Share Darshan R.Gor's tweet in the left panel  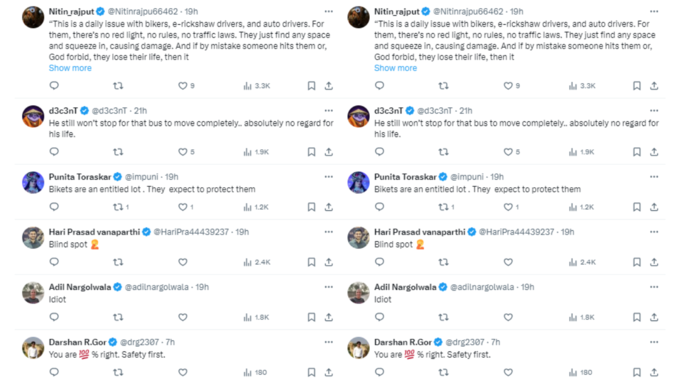[329, 372]
